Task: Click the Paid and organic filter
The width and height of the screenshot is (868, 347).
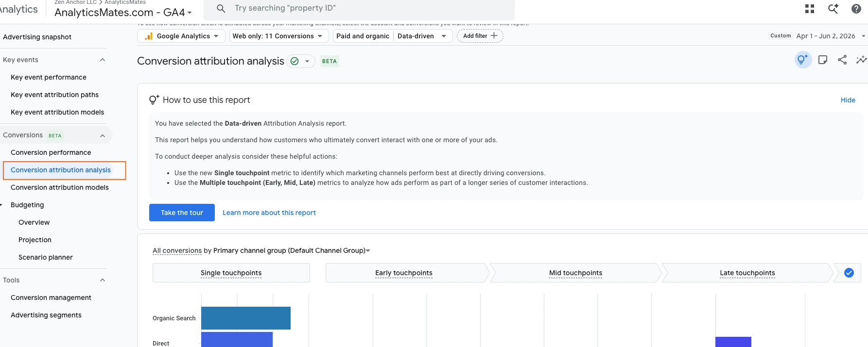Action: [x=363, y=36]
